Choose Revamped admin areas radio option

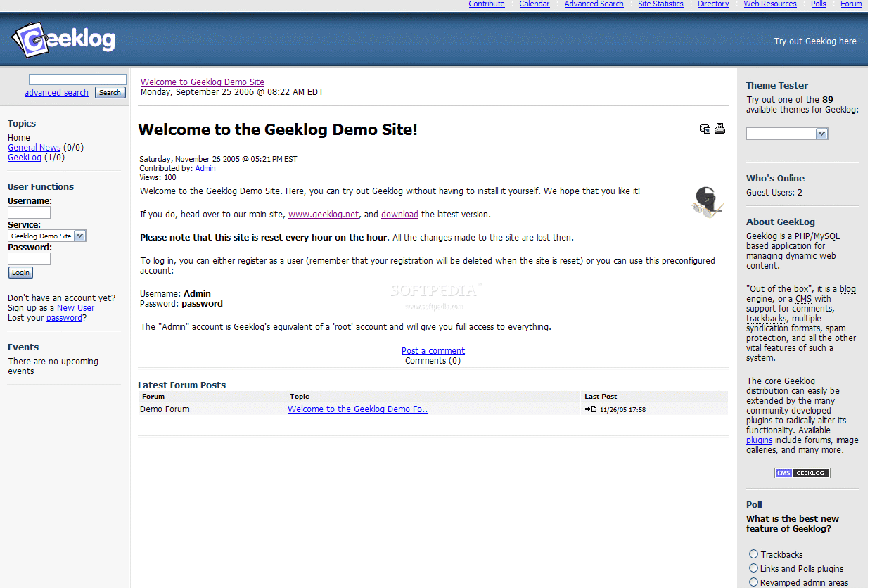(x=753, y=582)
